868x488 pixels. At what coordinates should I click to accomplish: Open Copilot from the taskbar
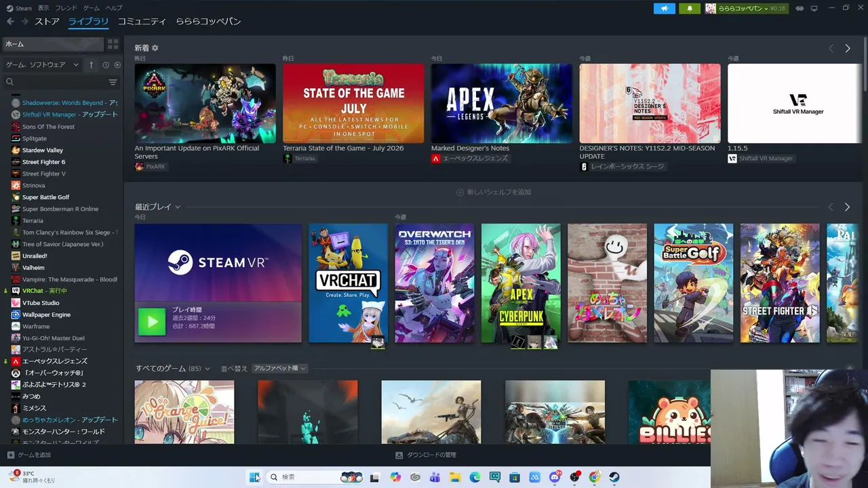(x=395, y=477)
